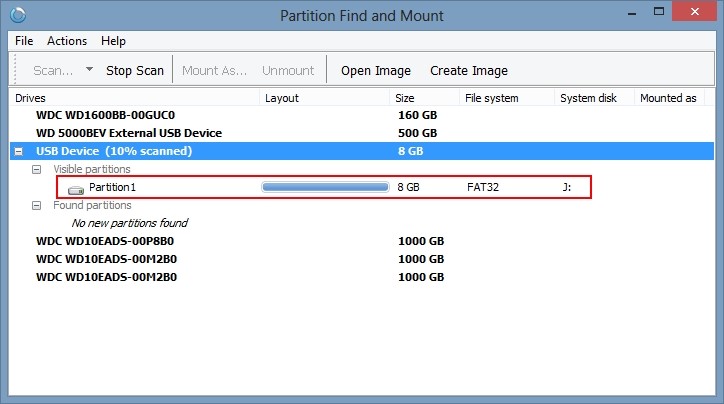Select the Partition1 drive icon
The width and height of the screenshot is (724, 404).
pos(76,189)
